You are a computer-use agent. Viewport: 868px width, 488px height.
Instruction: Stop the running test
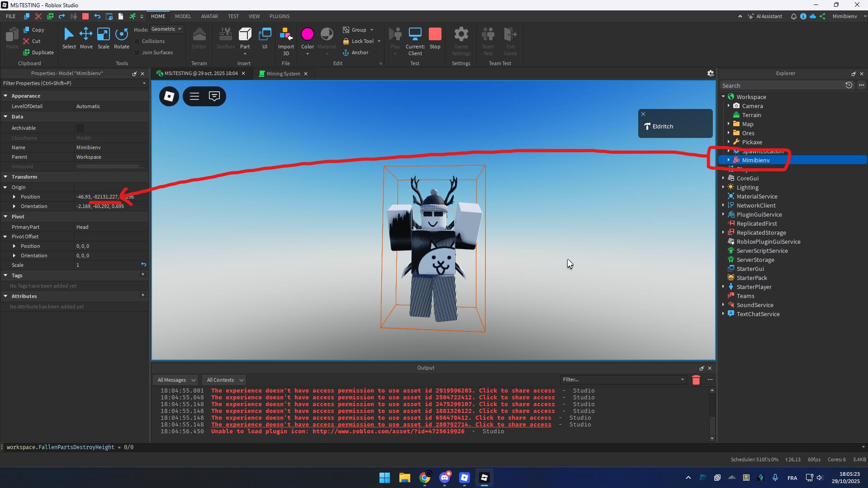coord(435,38)
